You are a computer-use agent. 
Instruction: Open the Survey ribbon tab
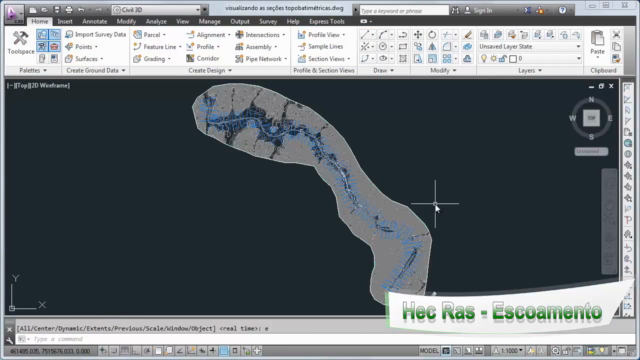(x=268, y=21)
